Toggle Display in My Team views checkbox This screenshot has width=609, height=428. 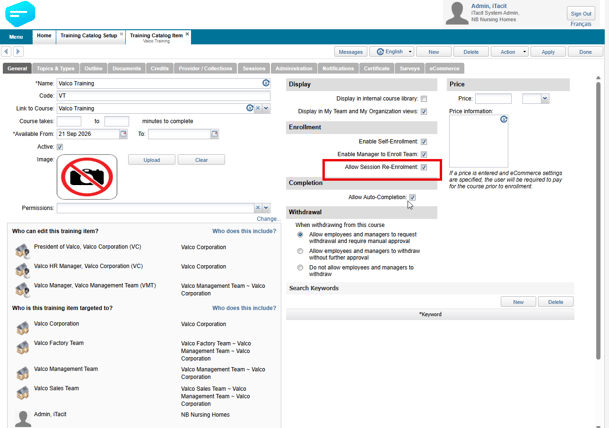pyautogui.click(x=424, y=111)
